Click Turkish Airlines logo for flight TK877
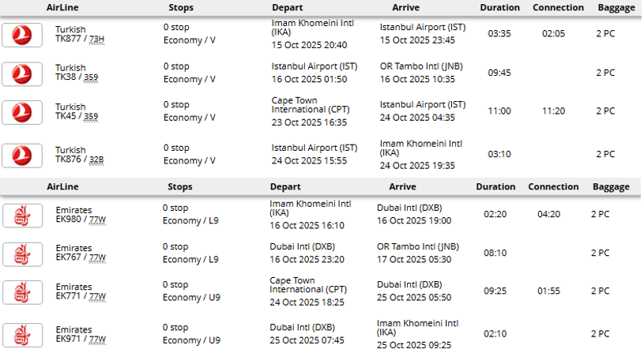Image resolution: width=644 pixels, height=353 pixels. (x=21, y=35)
